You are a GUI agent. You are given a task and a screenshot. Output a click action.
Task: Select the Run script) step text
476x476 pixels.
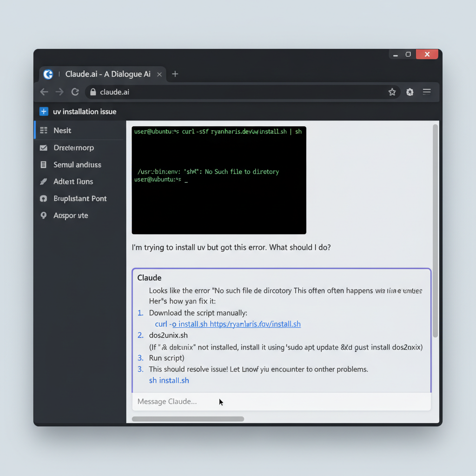pos(167,358)
